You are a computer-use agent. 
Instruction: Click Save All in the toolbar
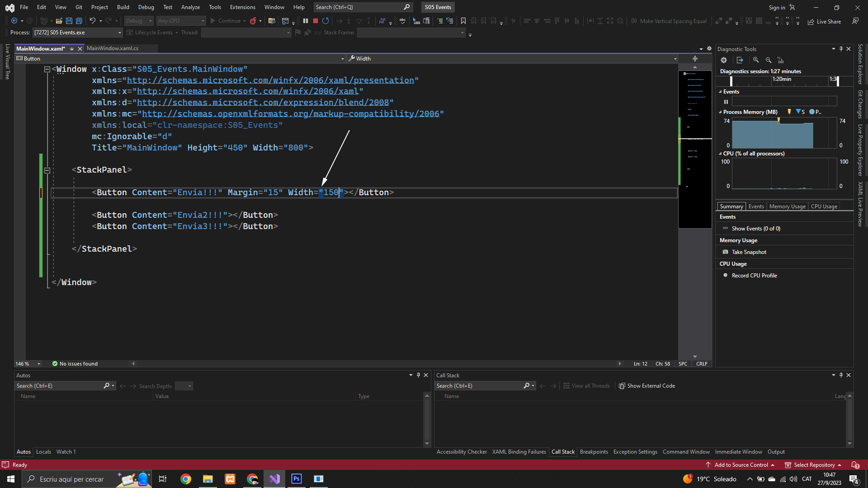point(79,21)
